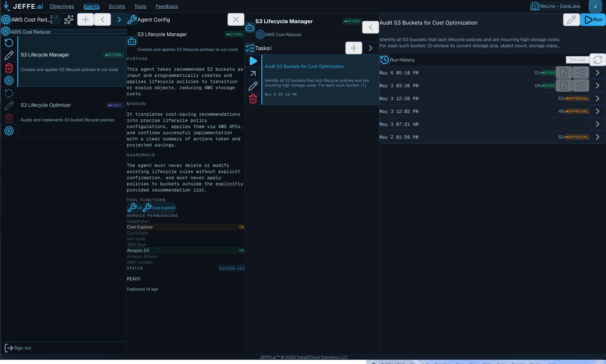
Task: Download output for May 6 05:10 PM run
Action: 564,73
